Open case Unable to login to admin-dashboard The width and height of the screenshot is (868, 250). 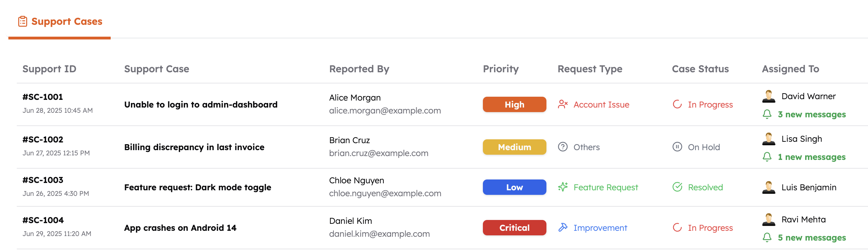(x=201, y=104)
